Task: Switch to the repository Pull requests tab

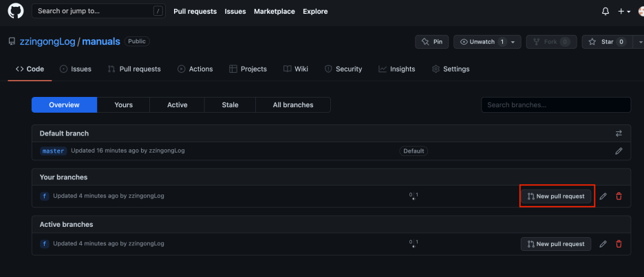Action: (x=134, y=69)
